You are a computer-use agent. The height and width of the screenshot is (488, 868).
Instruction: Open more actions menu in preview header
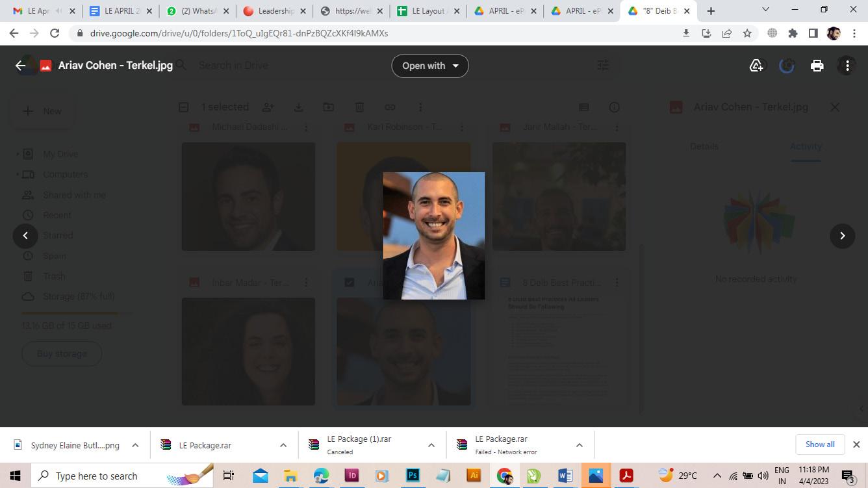pyautogui.click(x=847, y=66)
